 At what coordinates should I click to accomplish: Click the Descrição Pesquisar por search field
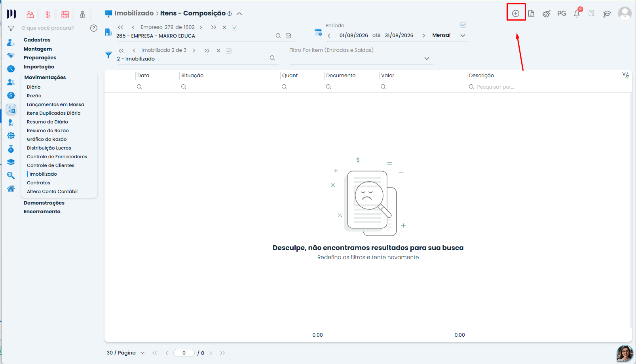544,87
